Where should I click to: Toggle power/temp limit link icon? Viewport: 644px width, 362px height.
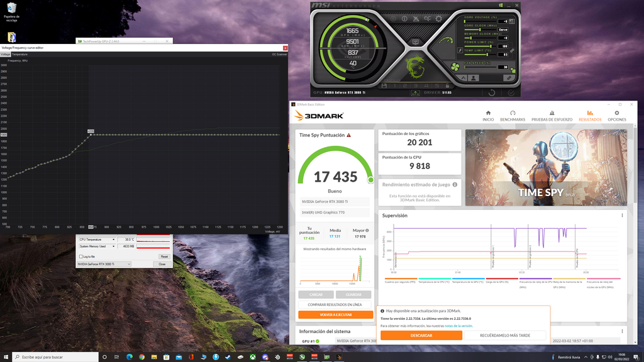point(512,50)
